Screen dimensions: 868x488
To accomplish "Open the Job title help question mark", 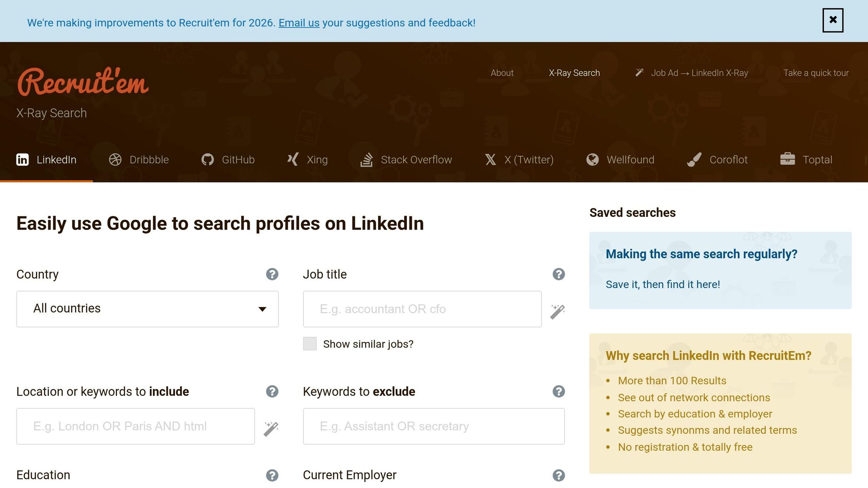I will (559, 274).
